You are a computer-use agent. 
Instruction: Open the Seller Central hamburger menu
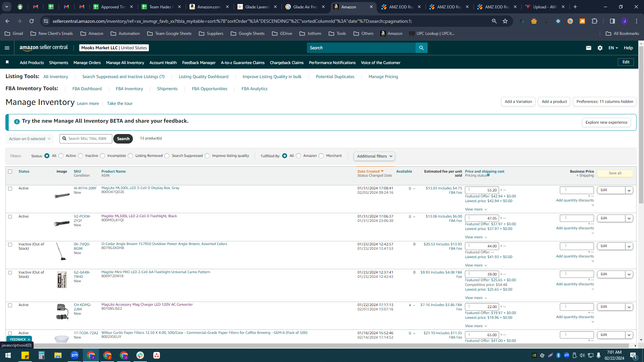point(7,48)
